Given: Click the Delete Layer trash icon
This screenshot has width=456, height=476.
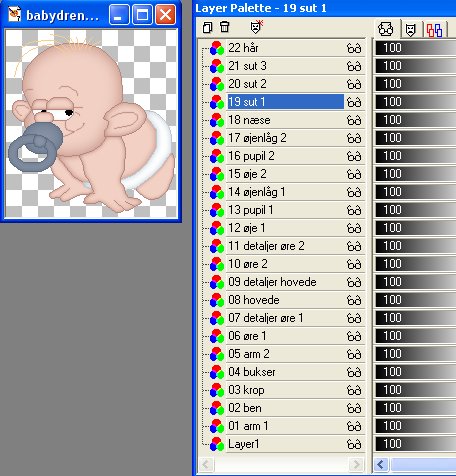Looking at the screenshot, I should click(x=225, y=27).
